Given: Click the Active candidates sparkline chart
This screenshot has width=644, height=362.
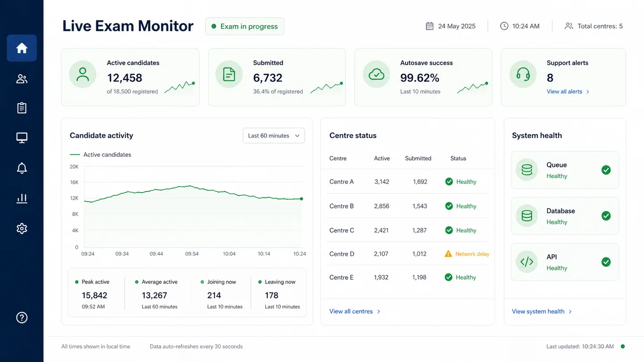Looking at the screenshot, I should click(179, 87).
